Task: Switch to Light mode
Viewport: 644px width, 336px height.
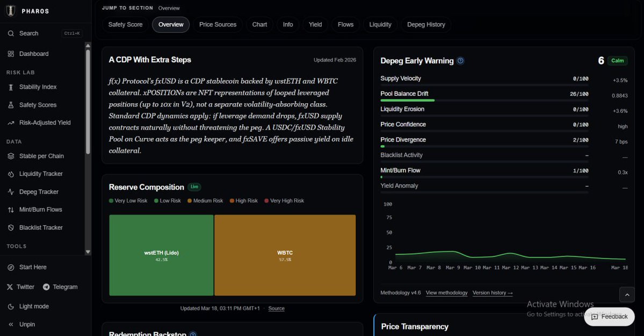Action: pyautogui.click(x=34, y=307)
